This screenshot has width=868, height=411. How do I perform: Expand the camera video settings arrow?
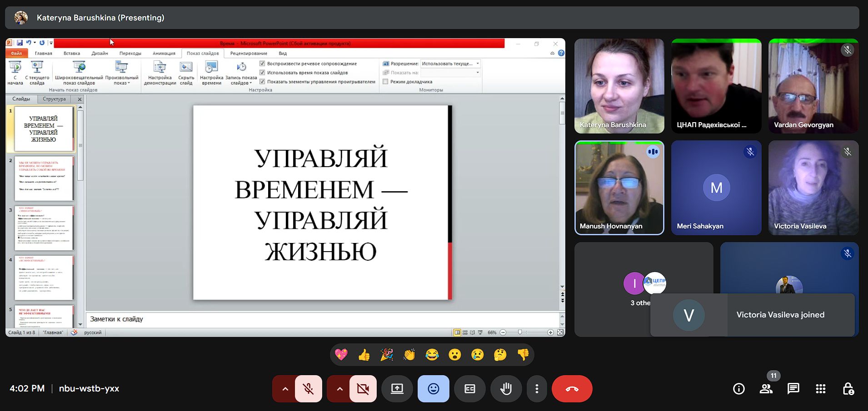click(339, 389)
